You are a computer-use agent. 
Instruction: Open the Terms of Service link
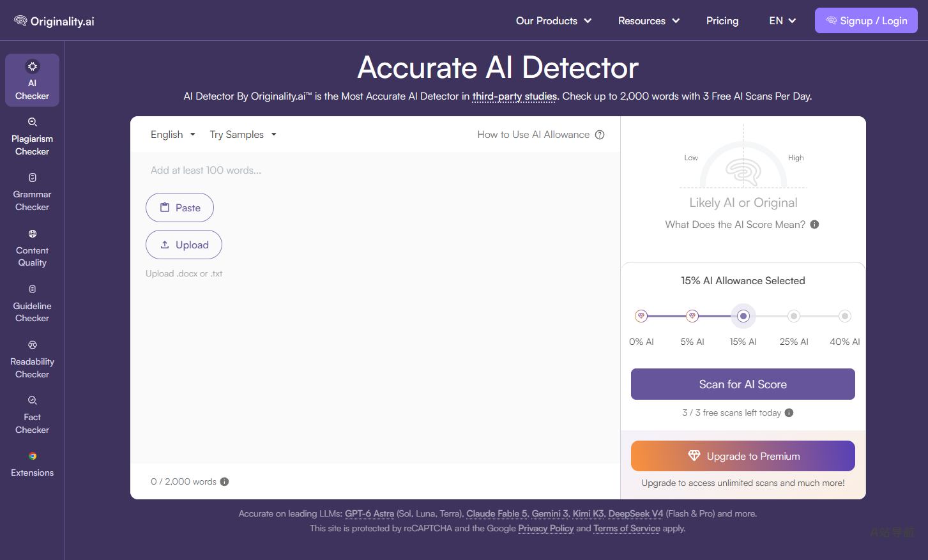[x=627, y=528]
